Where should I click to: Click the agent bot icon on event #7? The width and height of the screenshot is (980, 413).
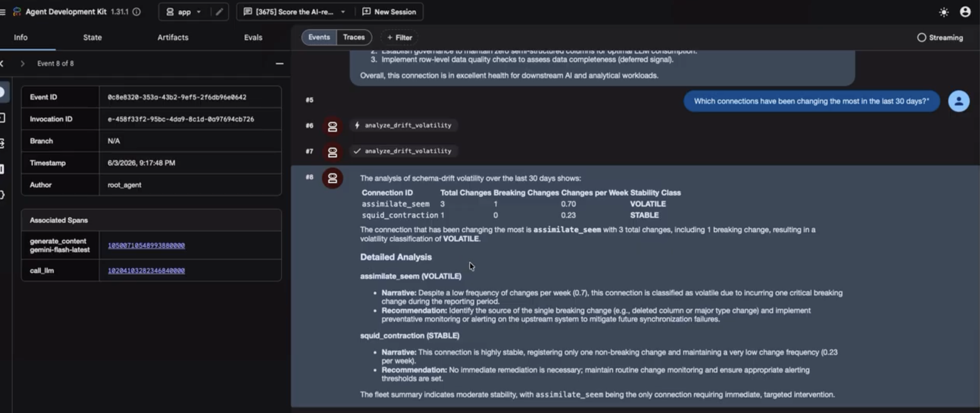tap(332, 152)
